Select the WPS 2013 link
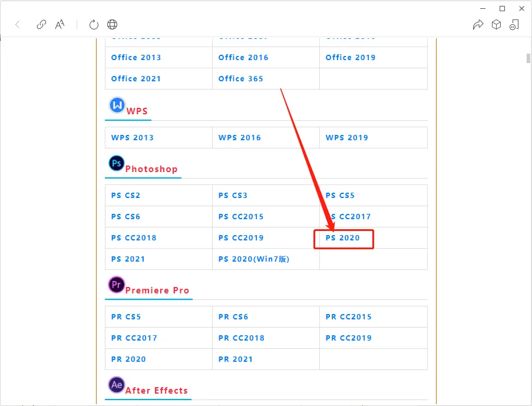This screenshot has width=532, height=406. (x=133, y=137)
